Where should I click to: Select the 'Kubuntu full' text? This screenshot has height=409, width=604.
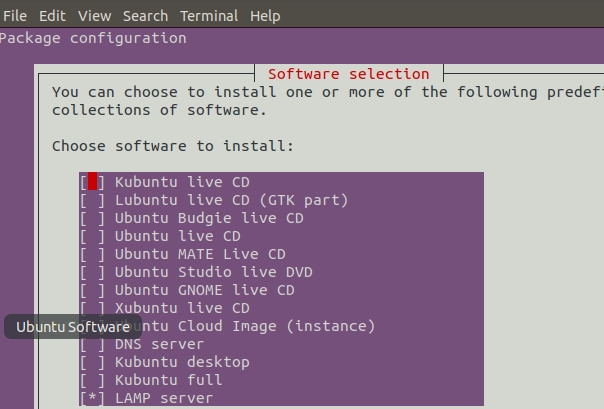pyautogui.click(x=169, y=380)
